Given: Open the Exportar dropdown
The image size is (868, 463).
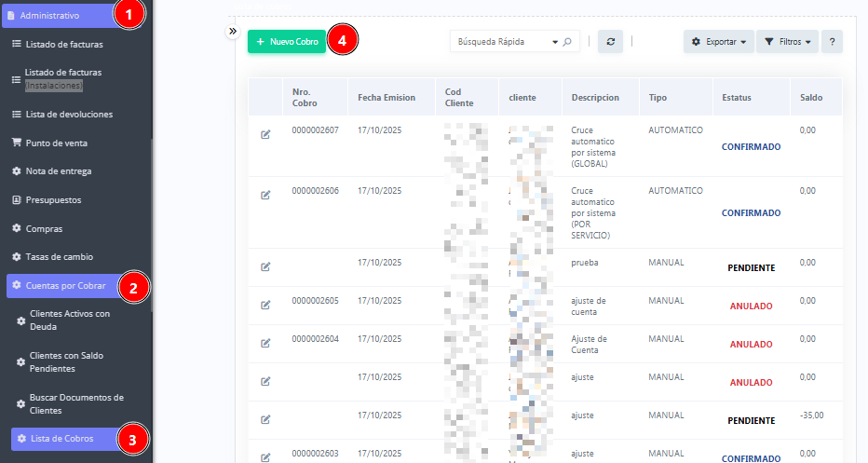Looking at the screenshot, I should pos(719,42).
